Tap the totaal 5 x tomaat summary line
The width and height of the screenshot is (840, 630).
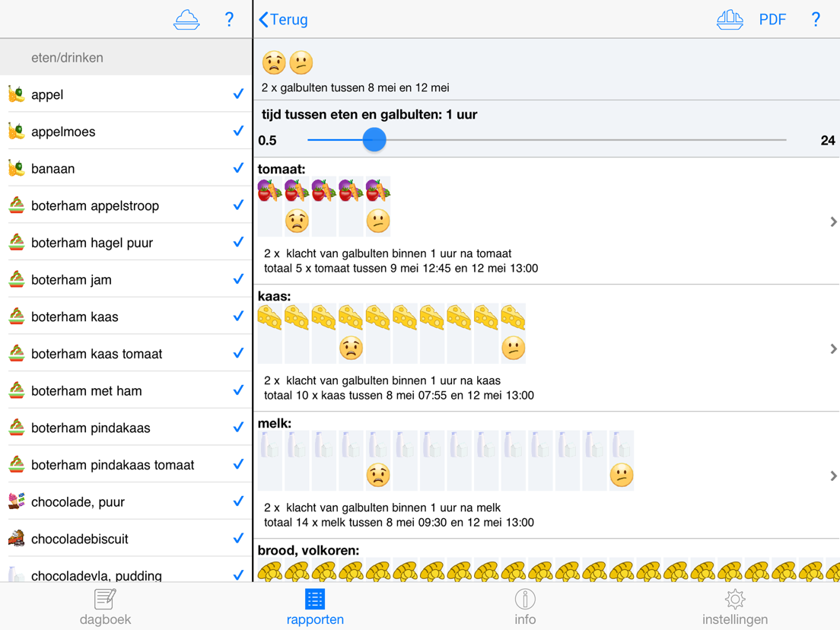point(401,268)
